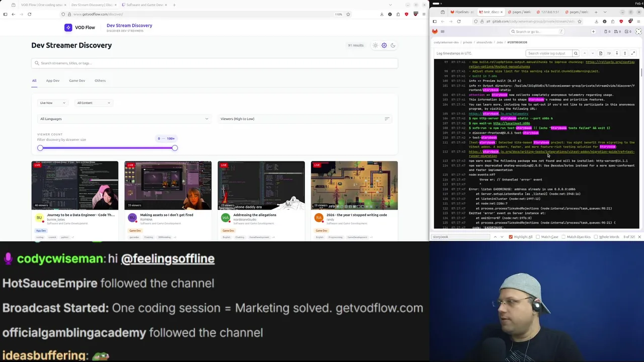
Task: Uncheck the Highlight All checkbox
Action: point(511,237)
